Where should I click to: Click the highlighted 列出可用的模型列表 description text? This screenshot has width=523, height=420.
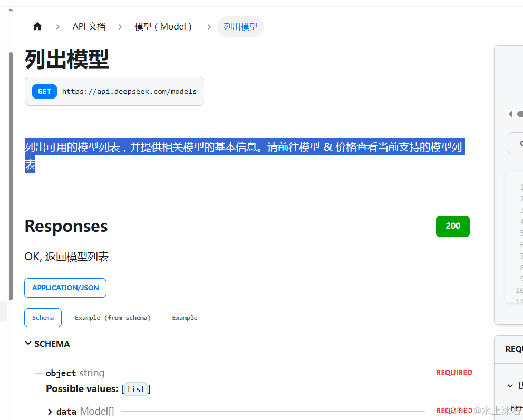coord(245,155)
